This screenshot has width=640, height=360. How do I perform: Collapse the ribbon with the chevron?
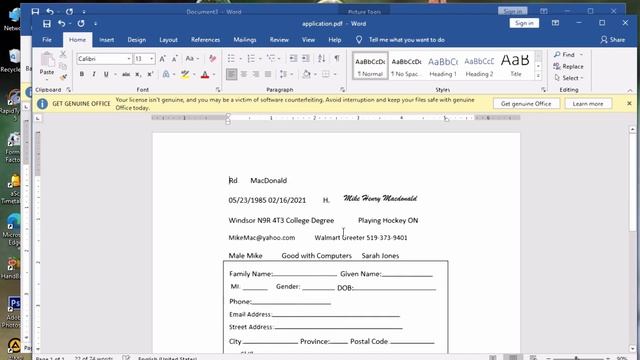[x=630, y=90]
